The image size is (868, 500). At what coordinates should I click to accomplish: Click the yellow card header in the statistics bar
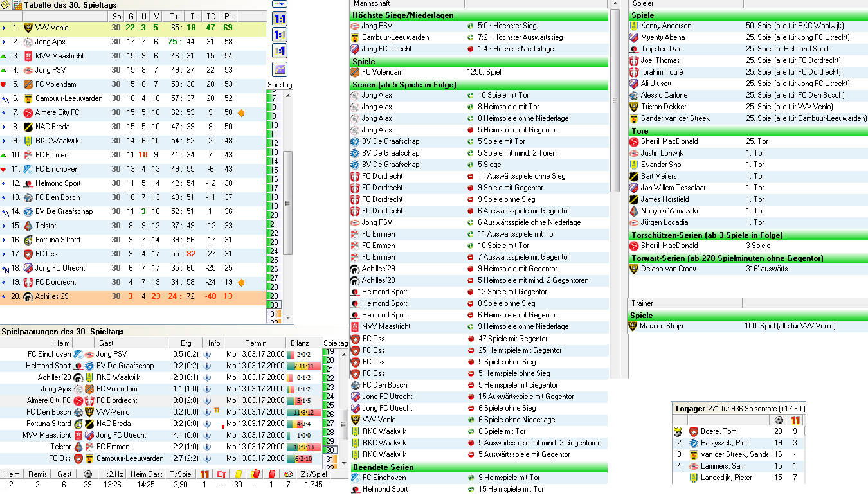(238, 474)
